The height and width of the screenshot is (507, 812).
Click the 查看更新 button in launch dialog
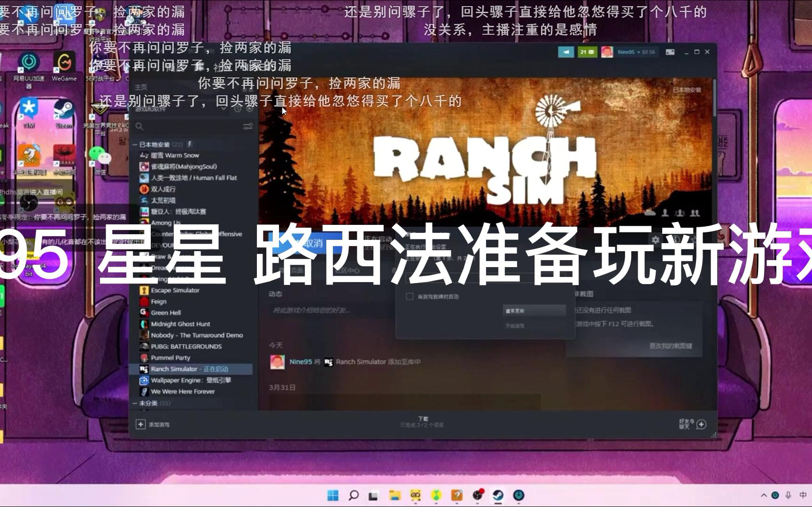coord(534,311)
